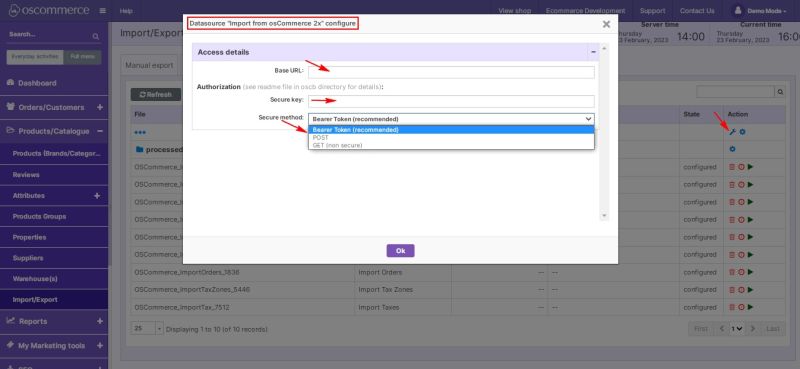Open Ecommerce Development in the top bar
Viewport: 800px width, 369px height.
(585, 11)
